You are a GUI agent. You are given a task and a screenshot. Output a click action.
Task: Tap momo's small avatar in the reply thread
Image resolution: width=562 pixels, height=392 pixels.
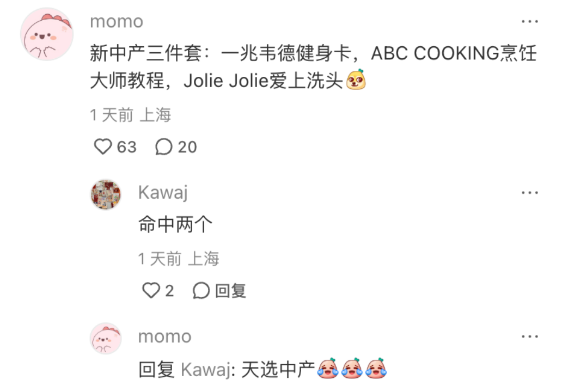pyautogui.click(x=106, y=339)
